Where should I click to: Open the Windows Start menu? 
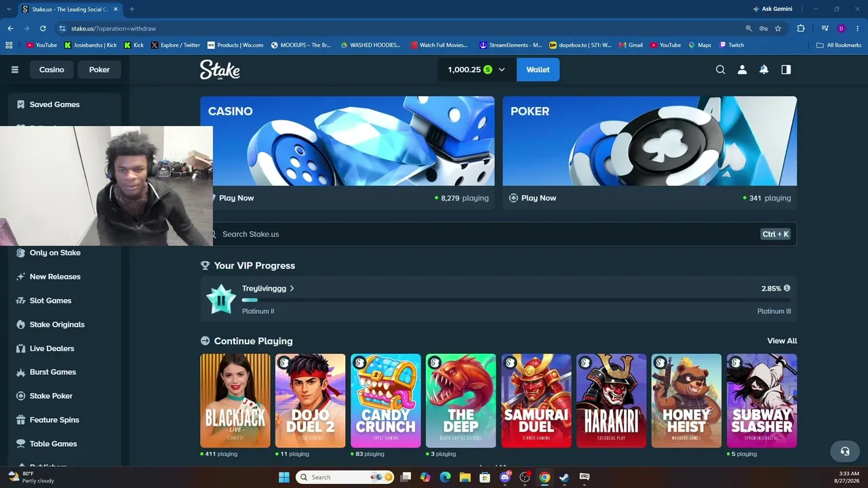tap(283, 477)
